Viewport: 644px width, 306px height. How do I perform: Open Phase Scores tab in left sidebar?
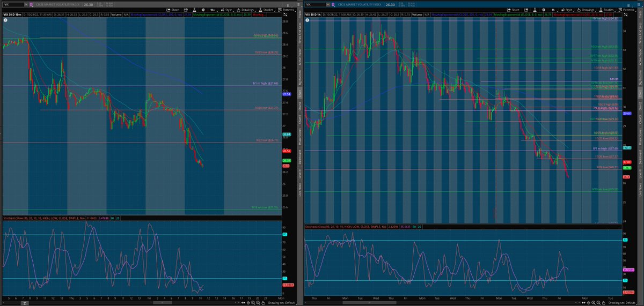point(299,137)
